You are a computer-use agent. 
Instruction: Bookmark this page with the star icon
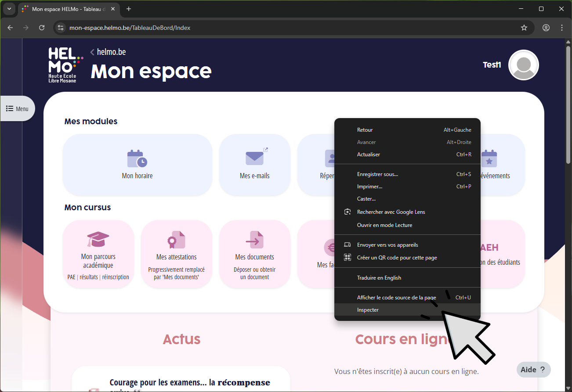point(524,28)
